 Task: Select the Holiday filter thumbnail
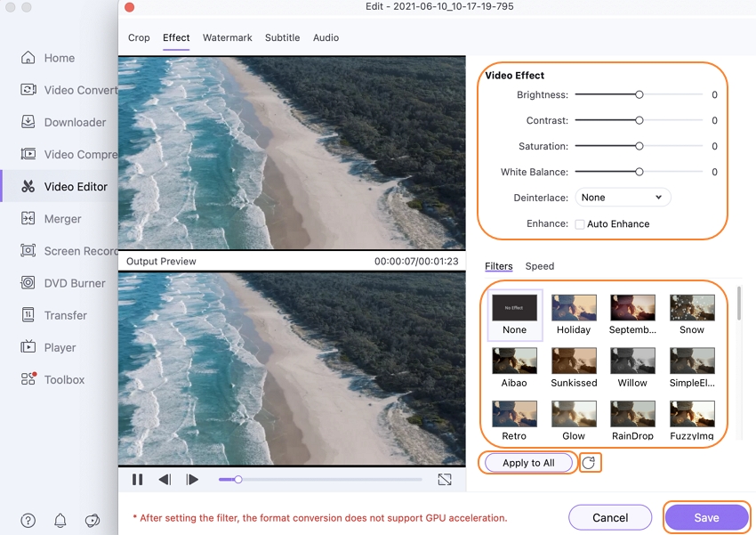tap(574, 308)
